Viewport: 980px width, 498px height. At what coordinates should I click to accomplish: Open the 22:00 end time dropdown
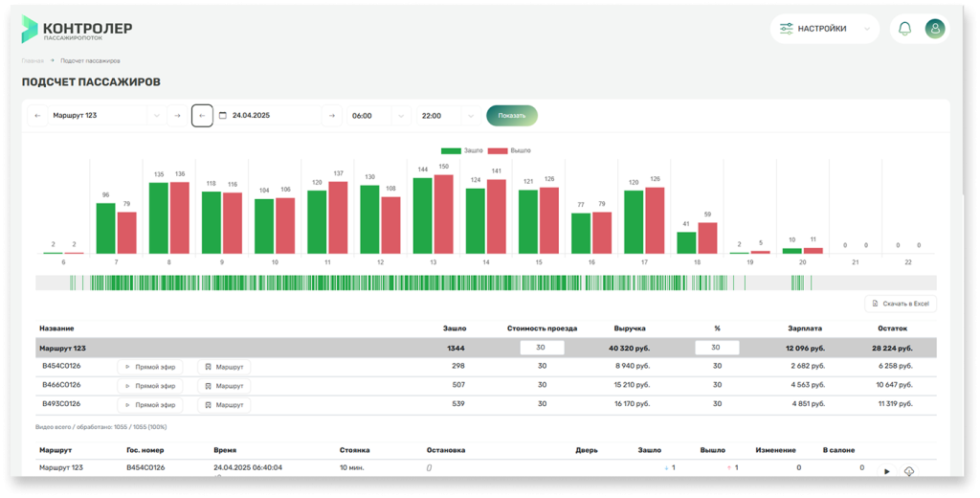447,116
